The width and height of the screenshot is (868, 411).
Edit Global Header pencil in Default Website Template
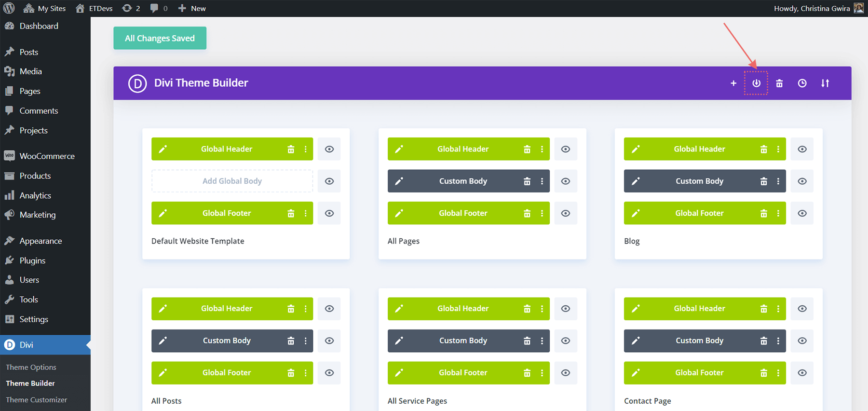pyautogui.click(x=163, y=149)
